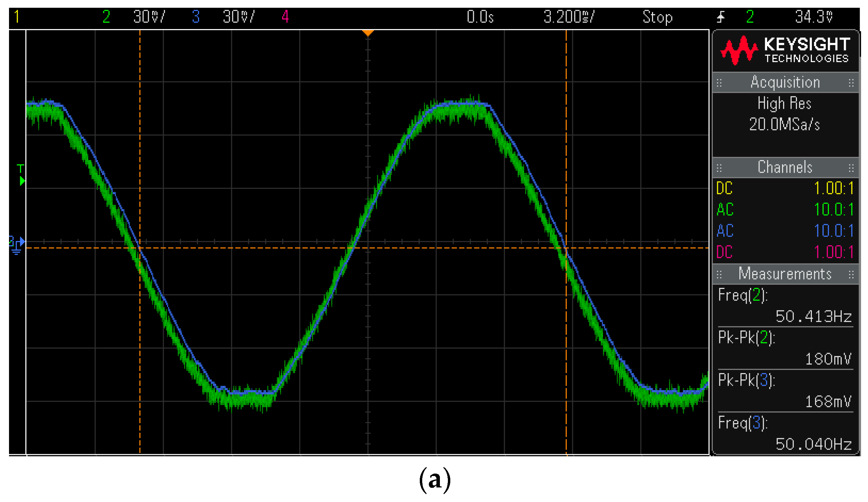Click the 34.3V trigger level value

tap(813, 17)
